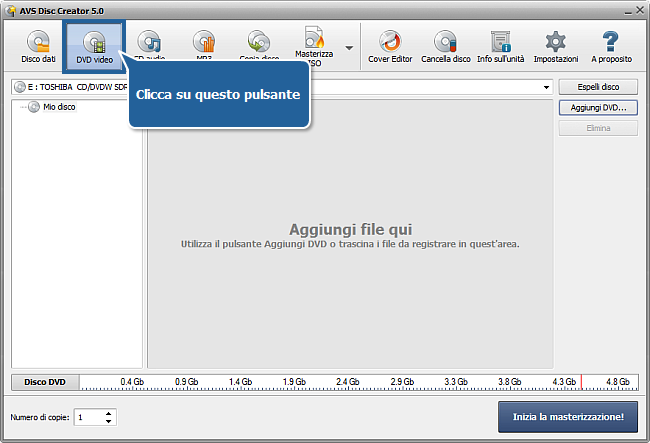Screen dimensions: 650x443
Task: Expand the toolbar overflow arrow
Action: tap(349, 48)
